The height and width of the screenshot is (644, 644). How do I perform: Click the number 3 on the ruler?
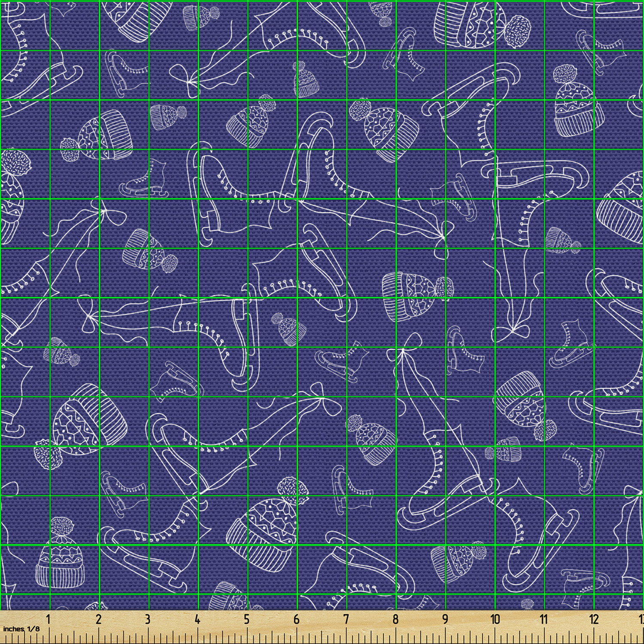(148, 619)
